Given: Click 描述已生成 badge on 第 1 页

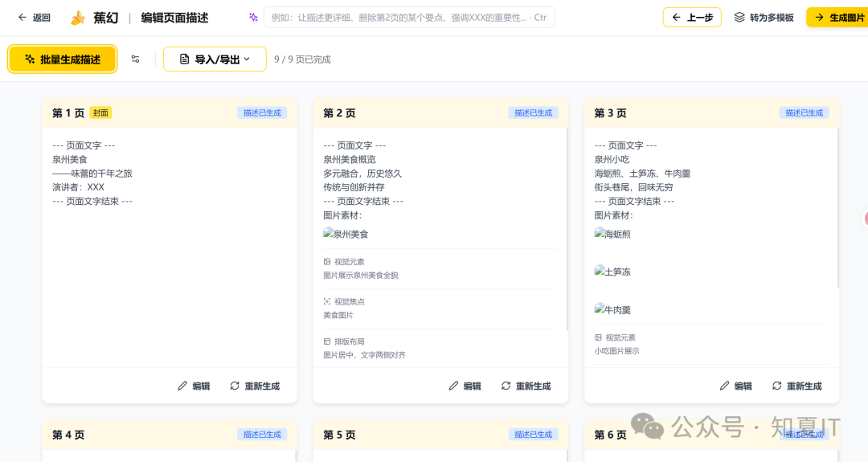Looking at the screenshot, I should coord(262,112).
